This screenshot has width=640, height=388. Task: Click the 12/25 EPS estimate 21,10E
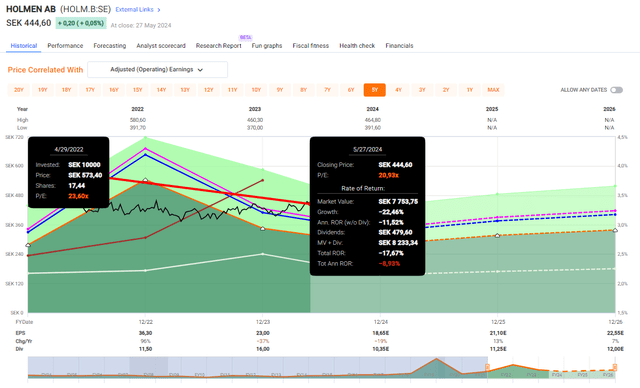pos(498,333)
